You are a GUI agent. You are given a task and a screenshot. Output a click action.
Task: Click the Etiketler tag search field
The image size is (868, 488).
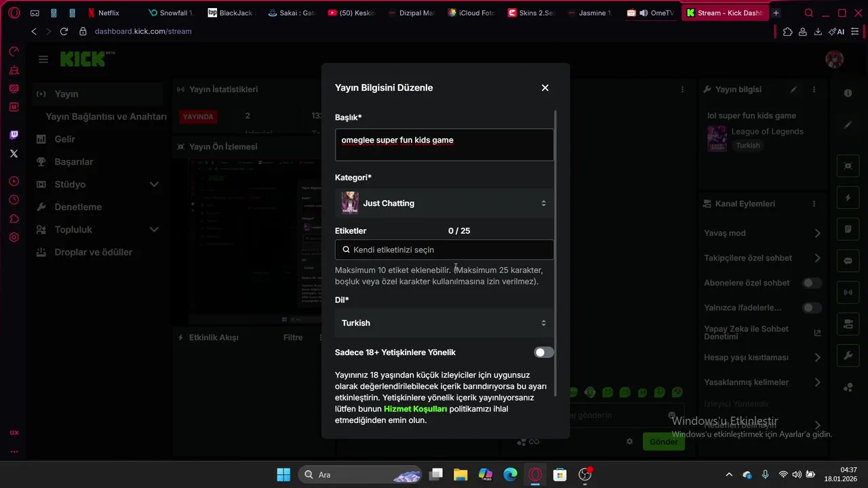pyautogui.click(x=444, y=249)
